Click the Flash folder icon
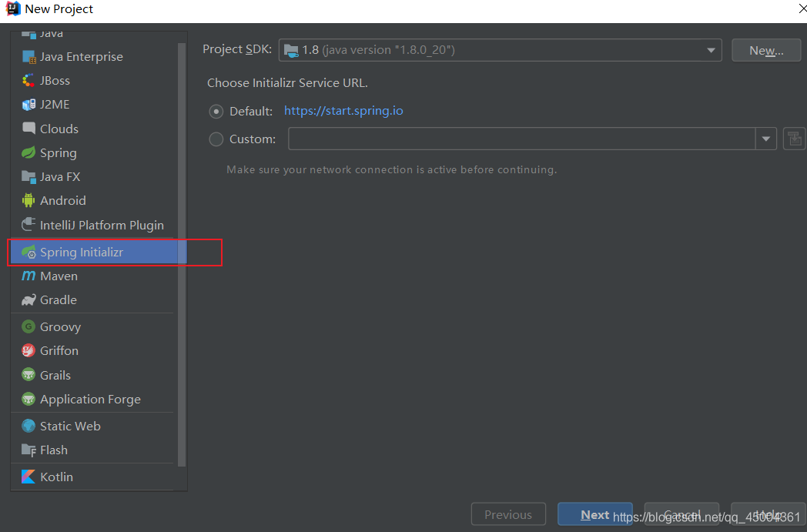Screen dimensions: 807x532 click(28, 450)
